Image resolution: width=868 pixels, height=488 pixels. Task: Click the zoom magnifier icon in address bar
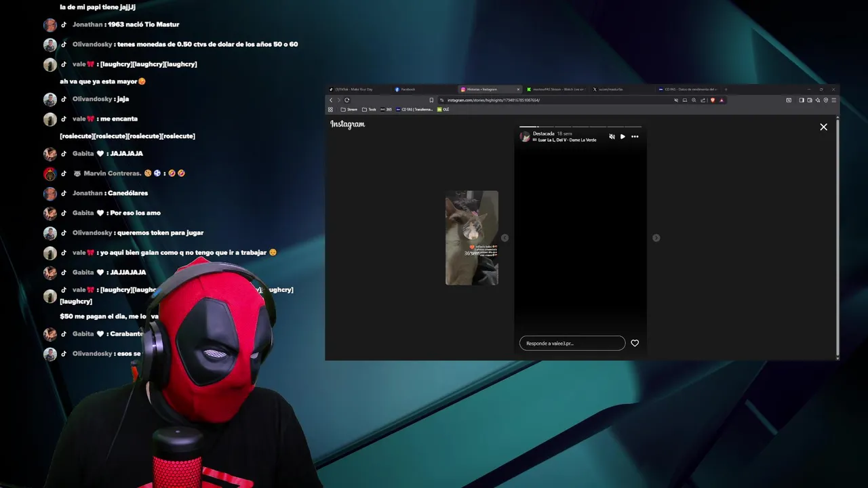point(694,100)
